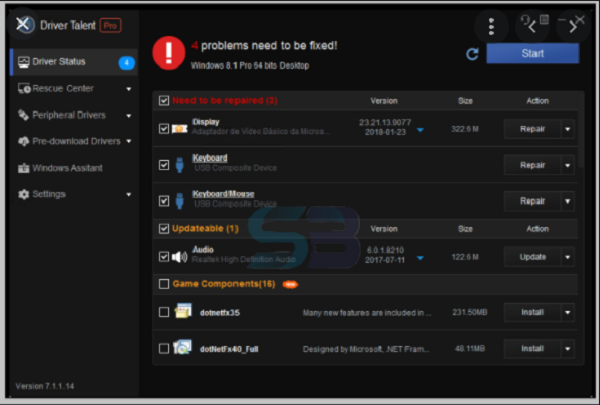Click the Display adapter device icon
The width and height of the screenshot is (600, 405).
point(179,129)
